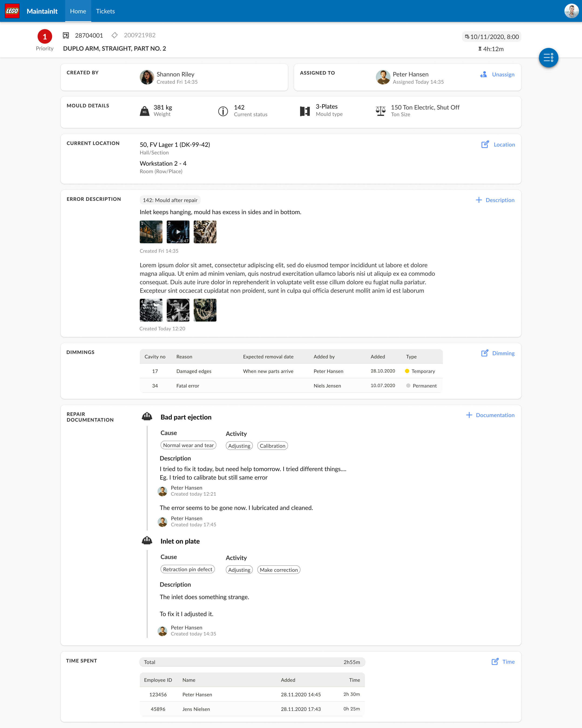582x728 pixels.
Task: Open error image thumbnail number 1
Action: coord(151,232)
